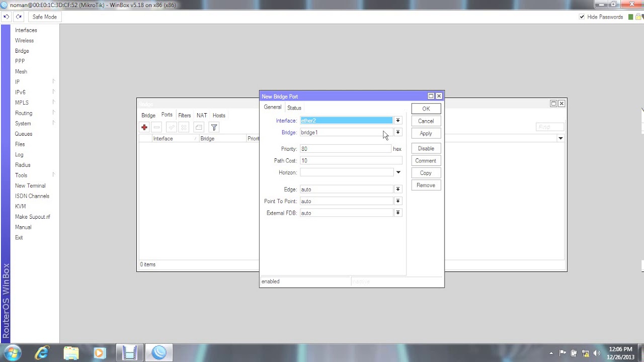The image size is (644, 362).
Task: Open New Terminal from sidebar
Action: [x=30, y=186]
